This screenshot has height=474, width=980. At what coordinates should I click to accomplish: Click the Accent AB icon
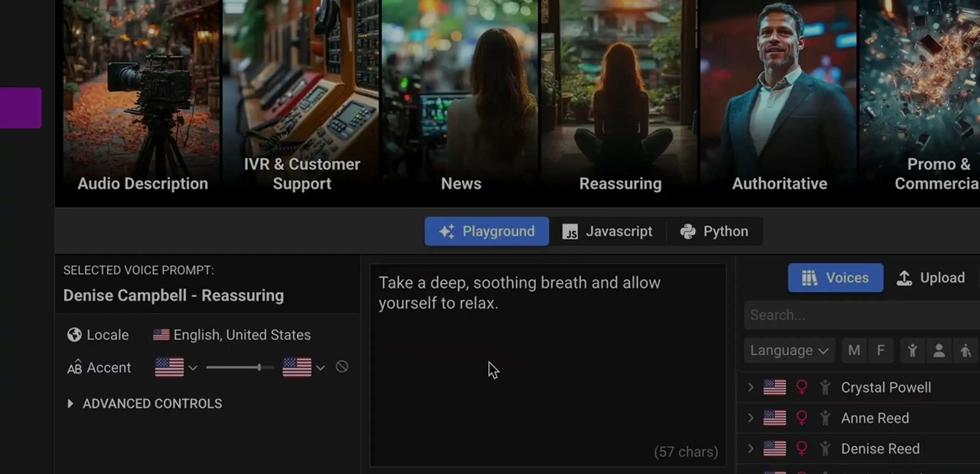point(74,367)
